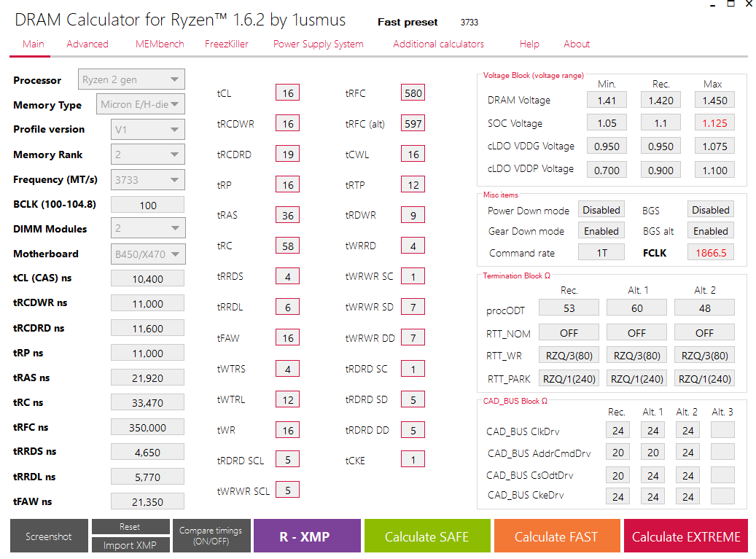The image size is (756, 559).
Task: Click the BGS alt Enabled field
Action: click(x=711, y=231)
